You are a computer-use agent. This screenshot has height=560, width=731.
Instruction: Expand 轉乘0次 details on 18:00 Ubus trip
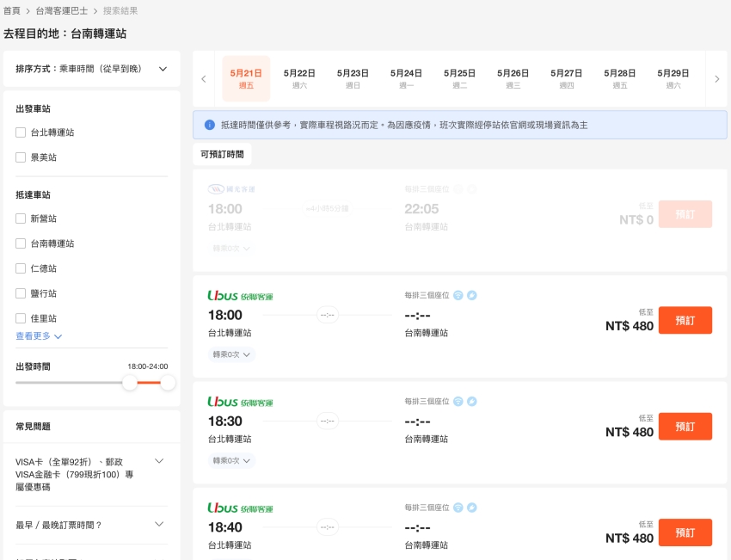(232, 354)
